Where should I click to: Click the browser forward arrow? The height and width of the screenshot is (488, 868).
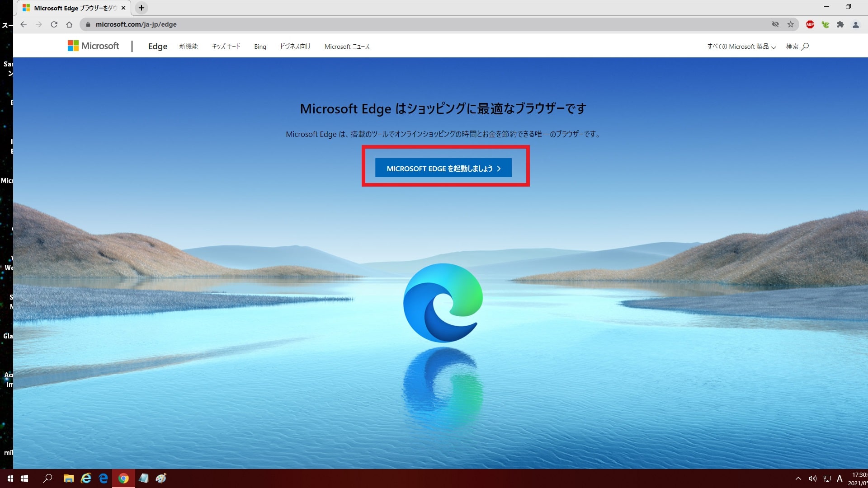point(39,24)
